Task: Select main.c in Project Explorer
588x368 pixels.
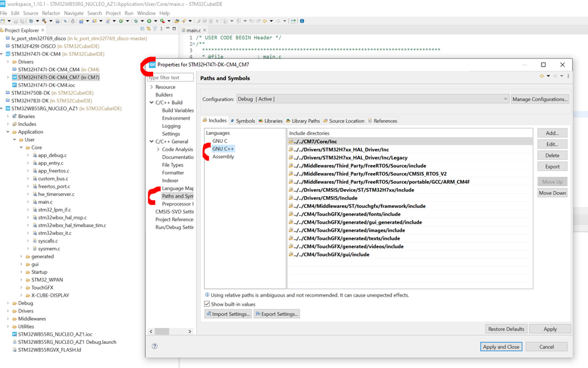Action: [x=45, y=202]
